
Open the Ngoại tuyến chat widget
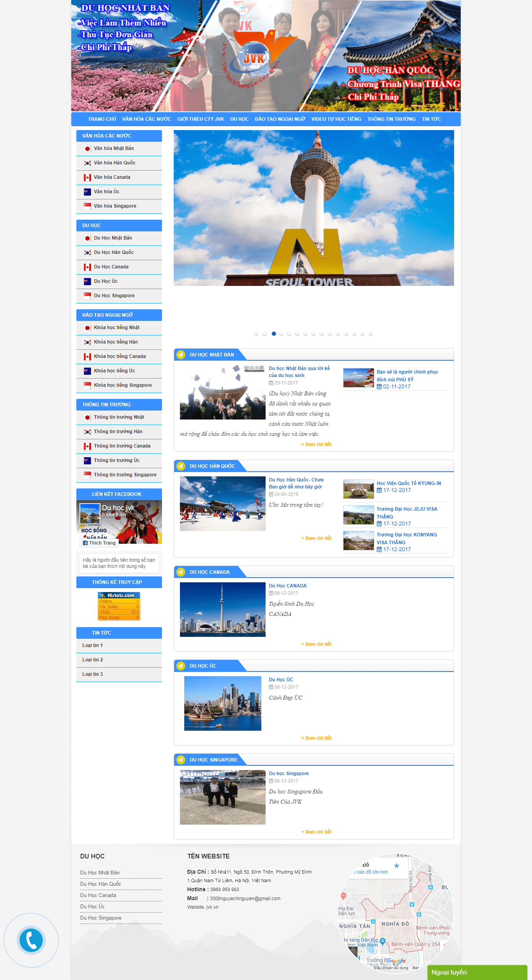tap(477, 972)
